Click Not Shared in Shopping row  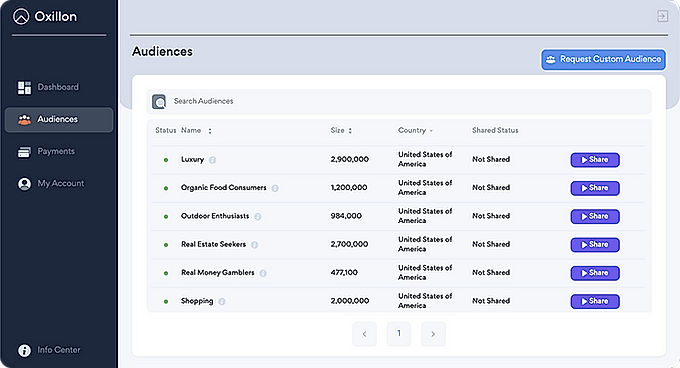coord(491,301)
